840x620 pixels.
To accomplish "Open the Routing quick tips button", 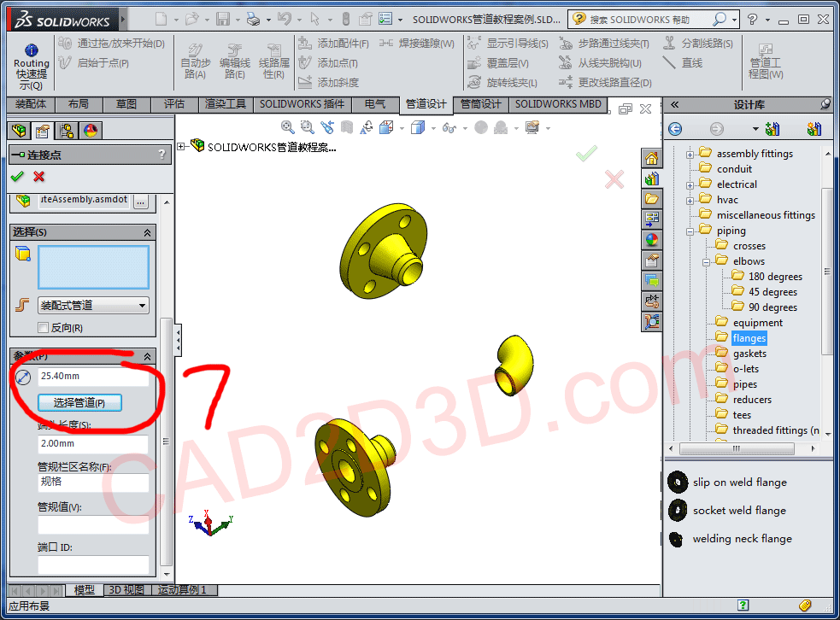I will 31,67.
